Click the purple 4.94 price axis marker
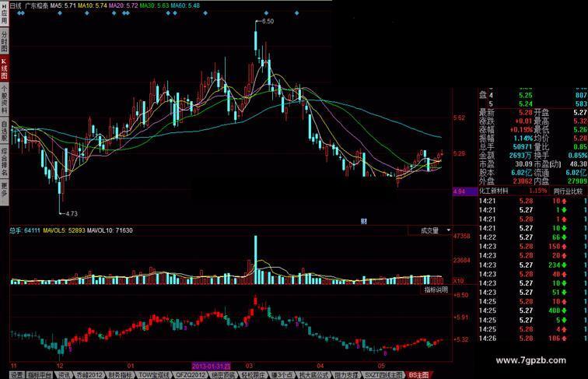This screenshot has width=588, height=379. [x=465, y=191]
